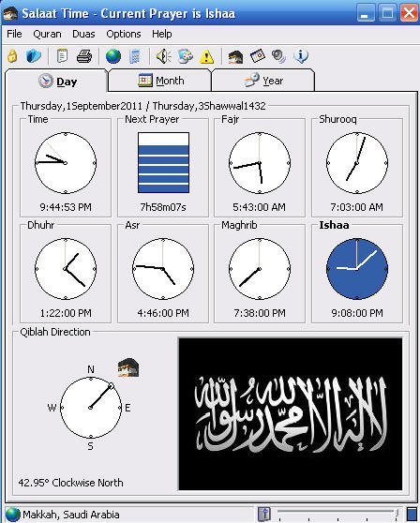Click the Salaat Time title bar app icon
Screen dimensions: 420x523
click(10, 13)
